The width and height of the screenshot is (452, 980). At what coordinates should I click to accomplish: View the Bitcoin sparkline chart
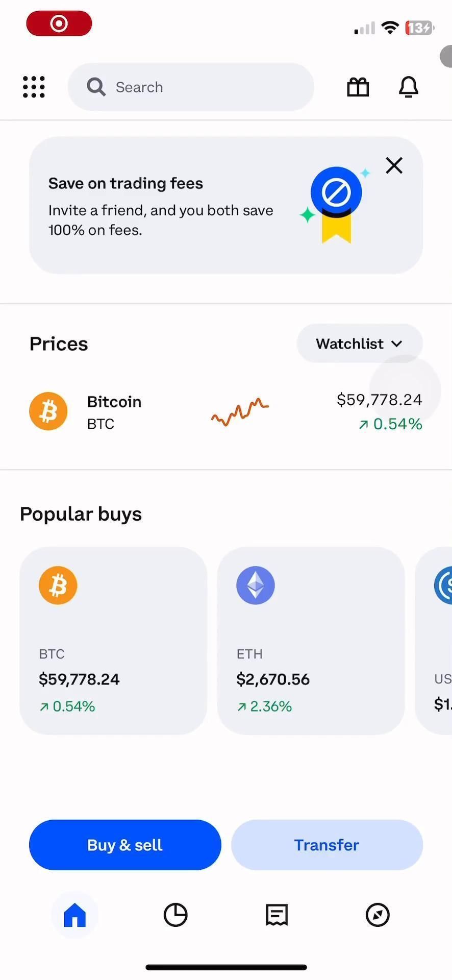coord(240,412)
